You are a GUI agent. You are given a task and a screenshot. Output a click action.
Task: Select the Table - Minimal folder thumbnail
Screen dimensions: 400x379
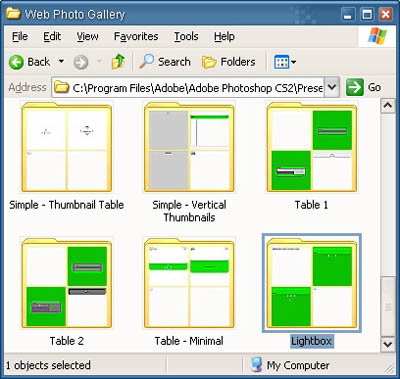189,283
